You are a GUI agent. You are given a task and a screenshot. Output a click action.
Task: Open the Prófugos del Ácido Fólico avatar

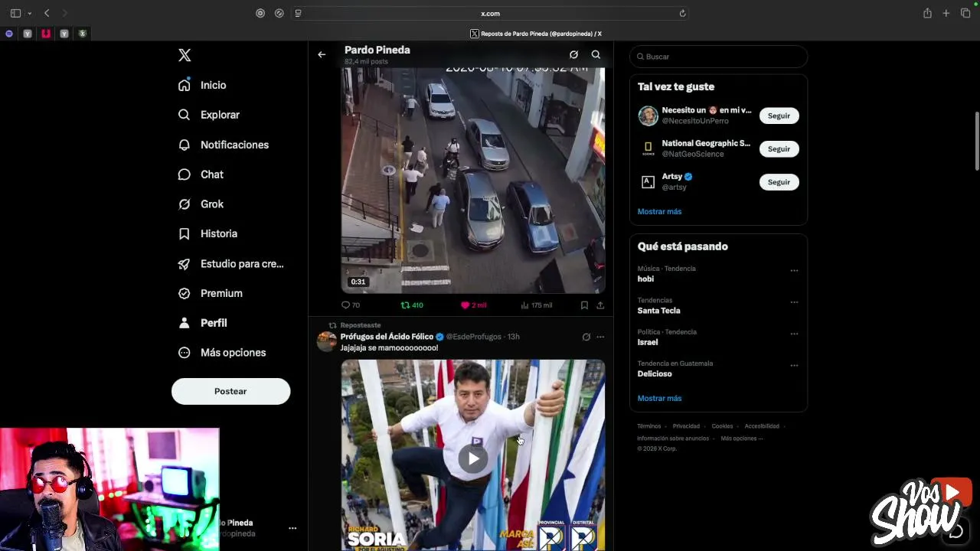coord(327,341)
